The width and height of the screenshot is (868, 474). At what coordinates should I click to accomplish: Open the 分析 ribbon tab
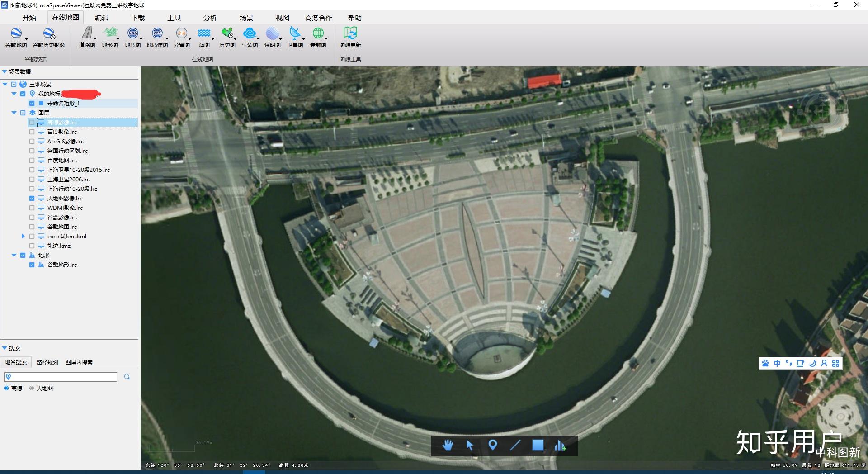pyautogui.click(x=210, y=18)
